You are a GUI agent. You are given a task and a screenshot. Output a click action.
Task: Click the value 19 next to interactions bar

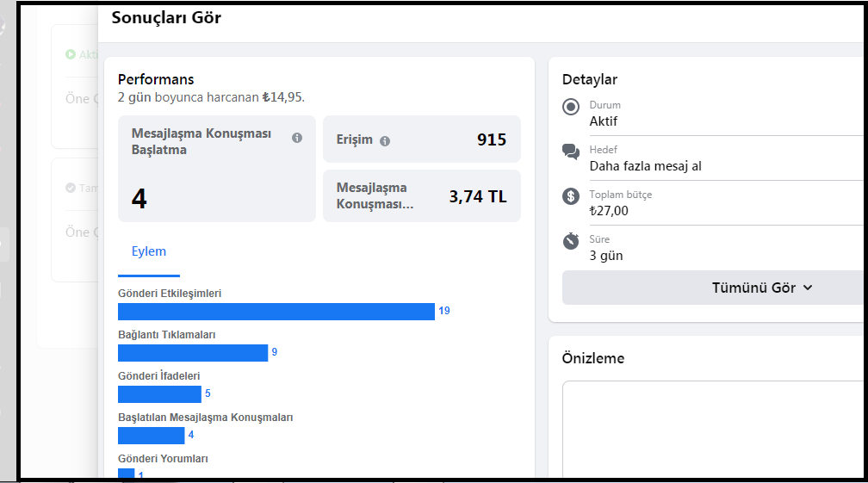(444, 311)
